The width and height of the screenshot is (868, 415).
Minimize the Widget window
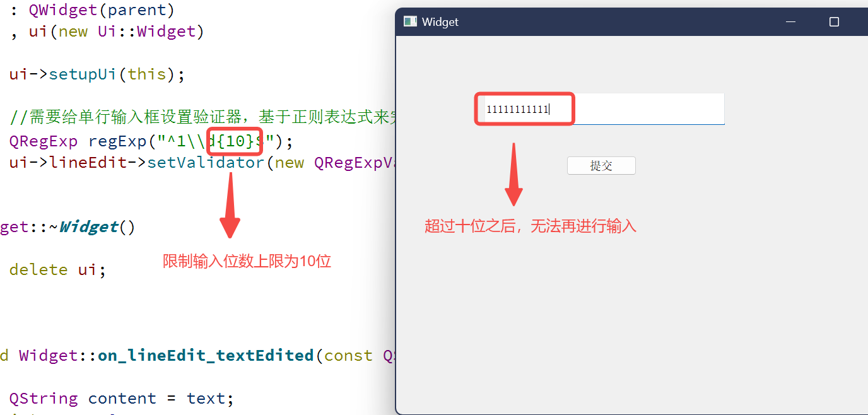pyautogui.click(x=790, y=22)
